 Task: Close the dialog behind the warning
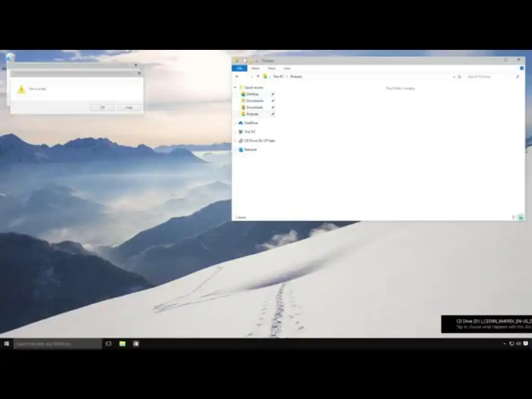click(136, 65)
